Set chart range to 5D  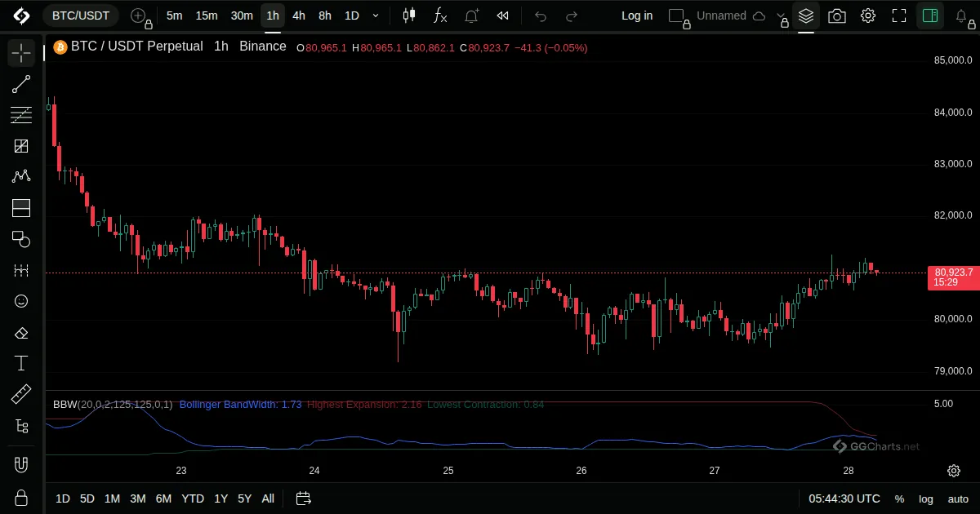pyautogui.click(x=87, y=498)
